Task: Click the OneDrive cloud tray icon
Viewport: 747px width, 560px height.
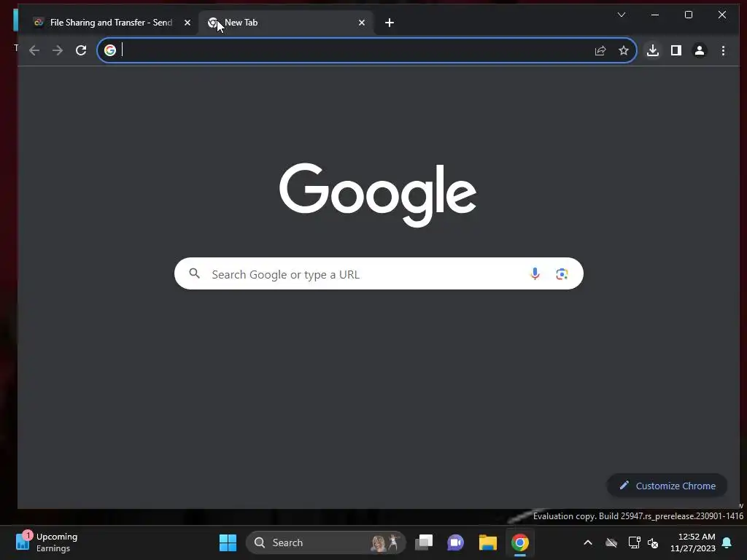Action: pos(611,542)
